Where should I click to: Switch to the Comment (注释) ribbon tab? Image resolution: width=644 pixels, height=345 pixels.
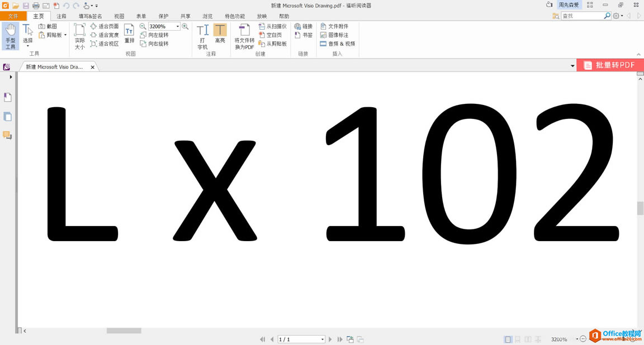[61, 16]
